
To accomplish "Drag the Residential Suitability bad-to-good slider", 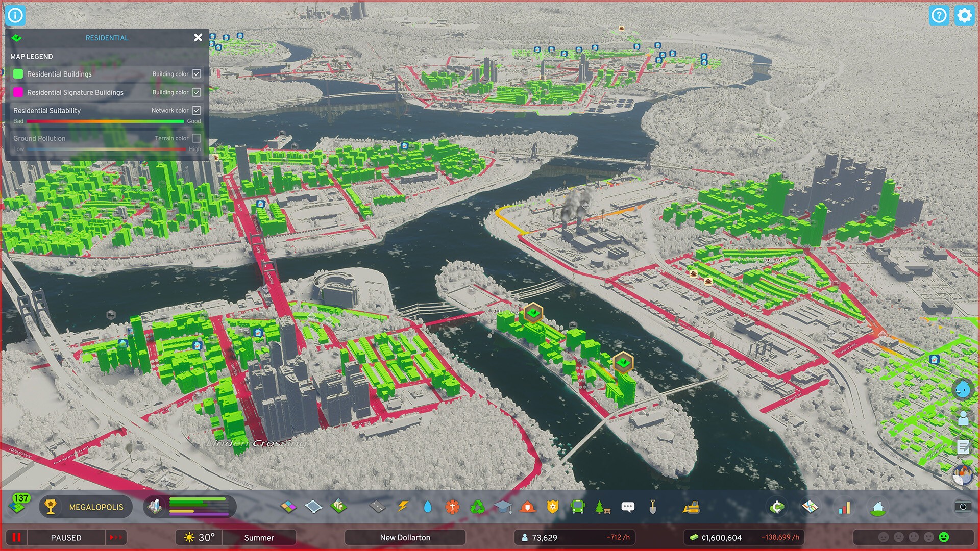I will [104, 122].
